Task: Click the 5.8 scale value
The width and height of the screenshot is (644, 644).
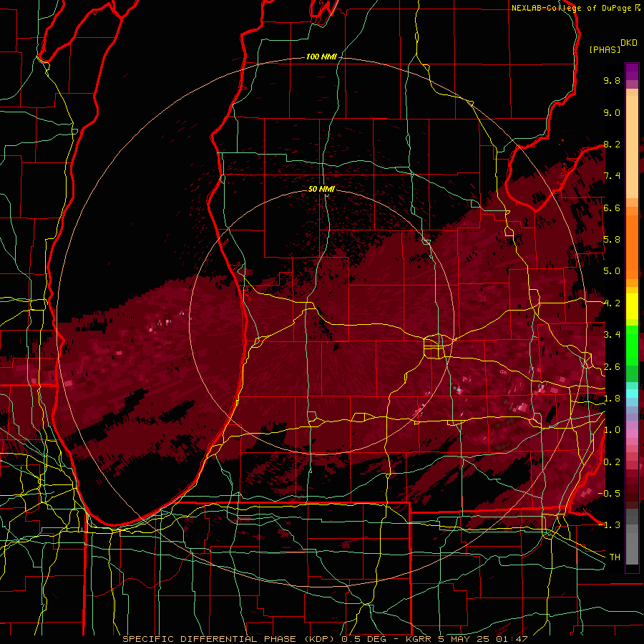Action: click(x=612, y=240)
